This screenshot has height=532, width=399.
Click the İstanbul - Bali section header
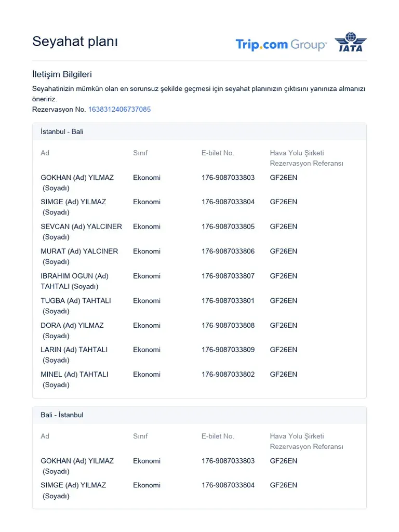[x=62, y=131]
